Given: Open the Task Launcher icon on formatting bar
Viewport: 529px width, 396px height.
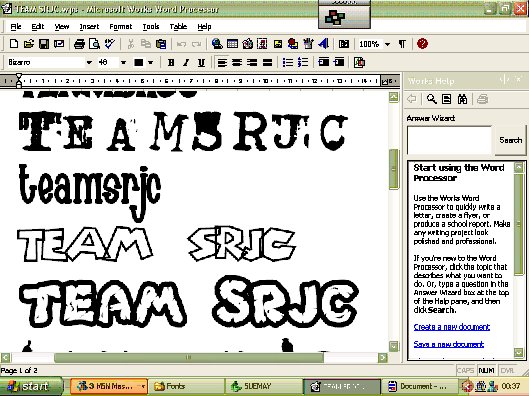Looking at the screenshot, I should click(359, 62).
